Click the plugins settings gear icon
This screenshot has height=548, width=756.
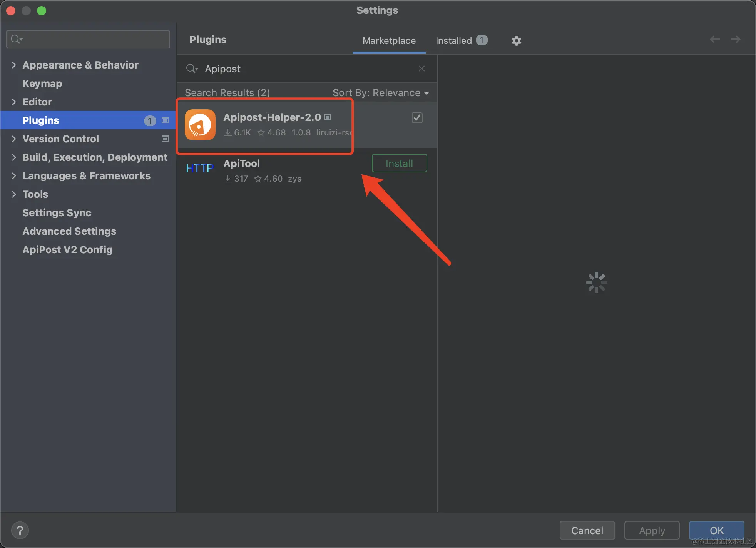click(x=516, y=41)
